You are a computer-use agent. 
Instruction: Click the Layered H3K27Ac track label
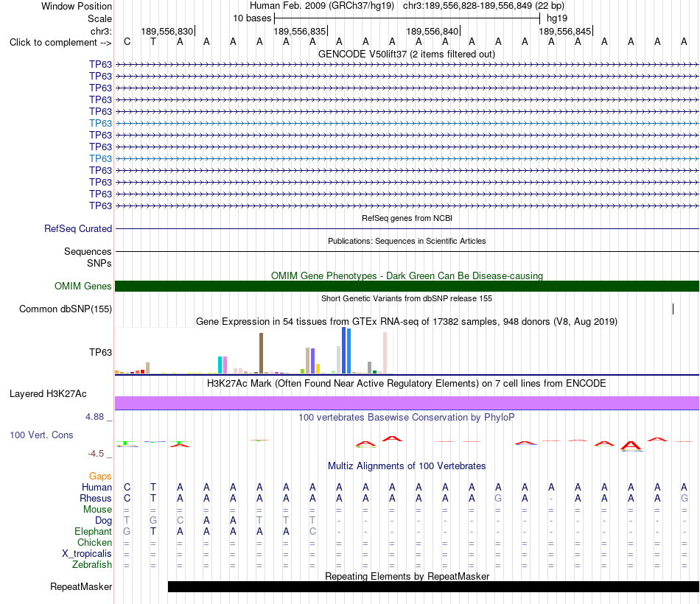click(x=48, y=394)
